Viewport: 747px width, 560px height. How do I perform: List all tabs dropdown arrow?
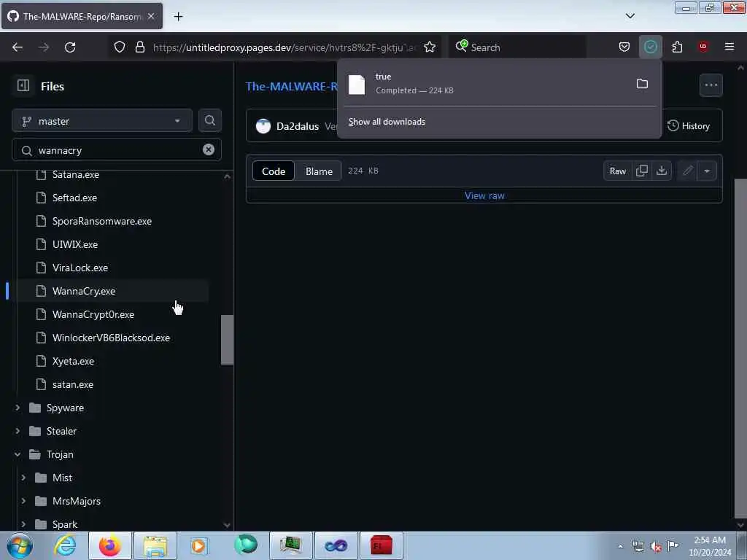coord(630,16)
